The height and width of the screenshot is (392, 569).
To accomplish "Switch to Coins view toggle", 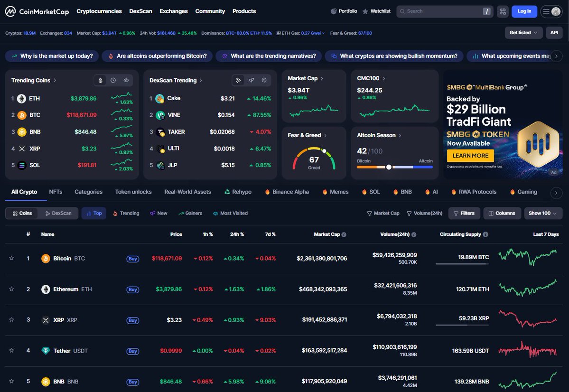I will [22, 213].
